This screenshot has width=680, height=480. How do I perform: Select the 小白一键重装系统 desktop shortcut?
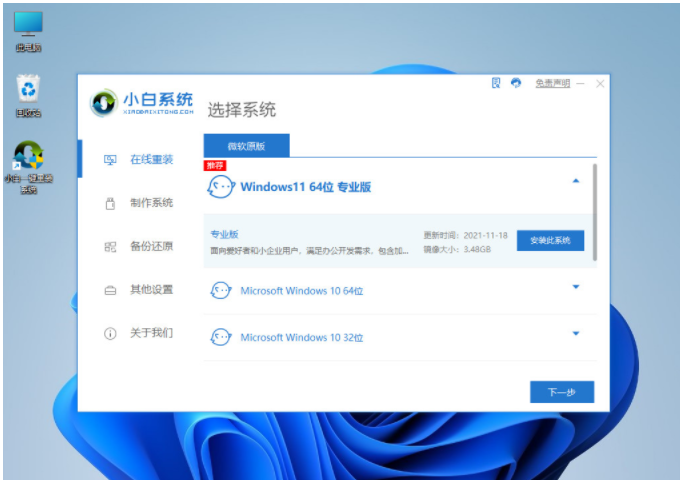point(28,160)
